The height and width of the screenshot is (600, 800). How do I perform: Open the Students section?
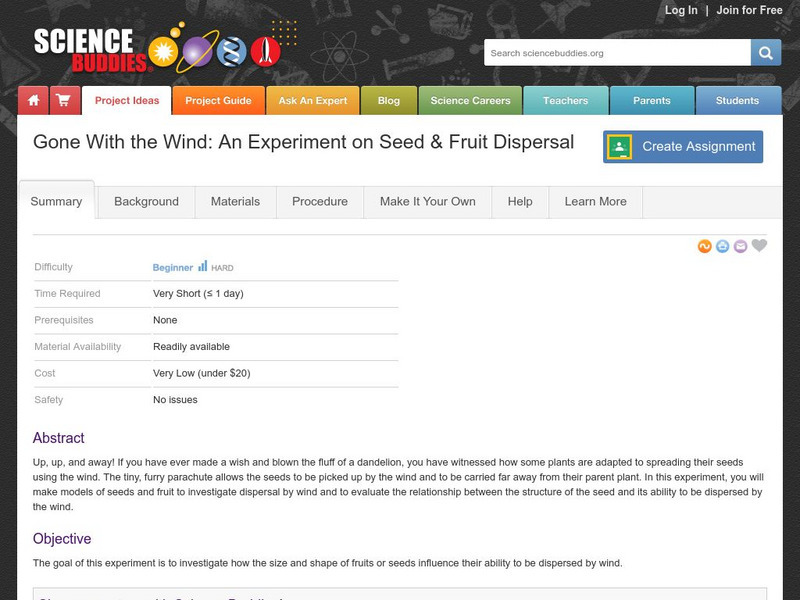pyautogui.click(x=737, y=101)
